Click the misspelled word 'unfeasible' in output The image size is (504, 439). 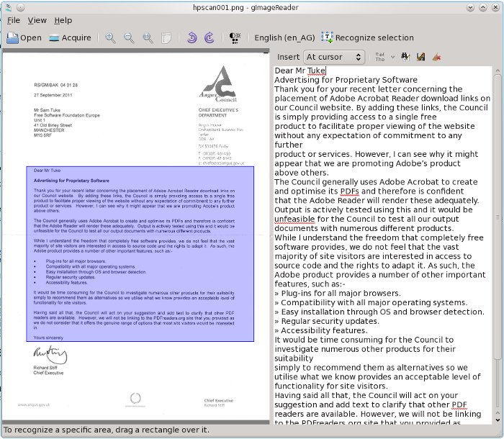click(294, 219)
